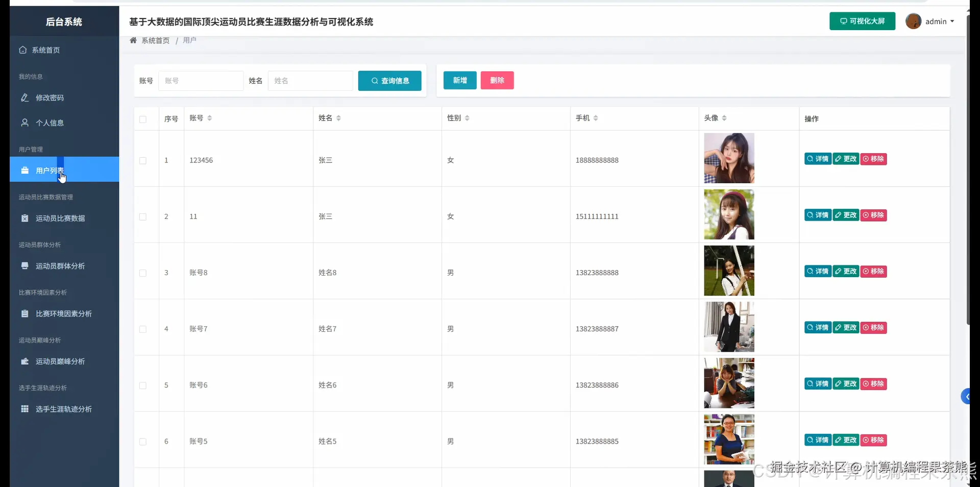Viewport: 980px width, 487px height.
Task: Check the row for 账号8
Action: (143, 273)
